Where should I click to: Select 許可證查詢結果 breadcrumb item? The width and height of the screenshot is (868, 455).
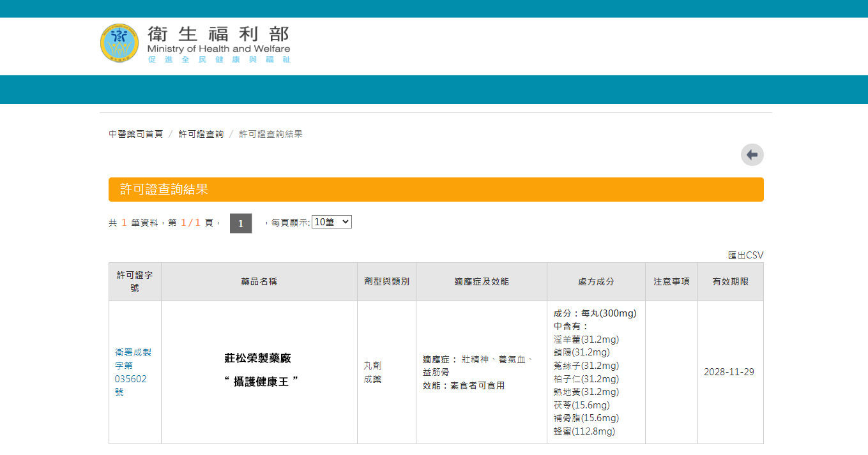pos(271,134)
